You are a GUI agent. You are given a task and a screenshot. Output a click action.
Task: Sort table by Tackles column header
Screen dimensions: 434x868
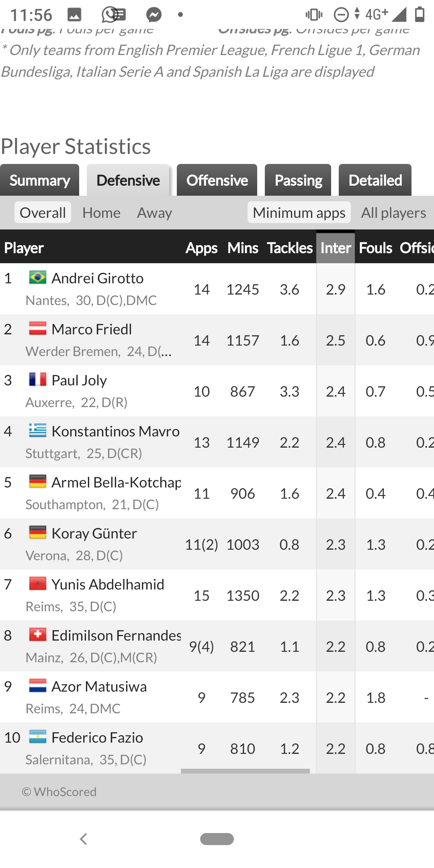290,248
